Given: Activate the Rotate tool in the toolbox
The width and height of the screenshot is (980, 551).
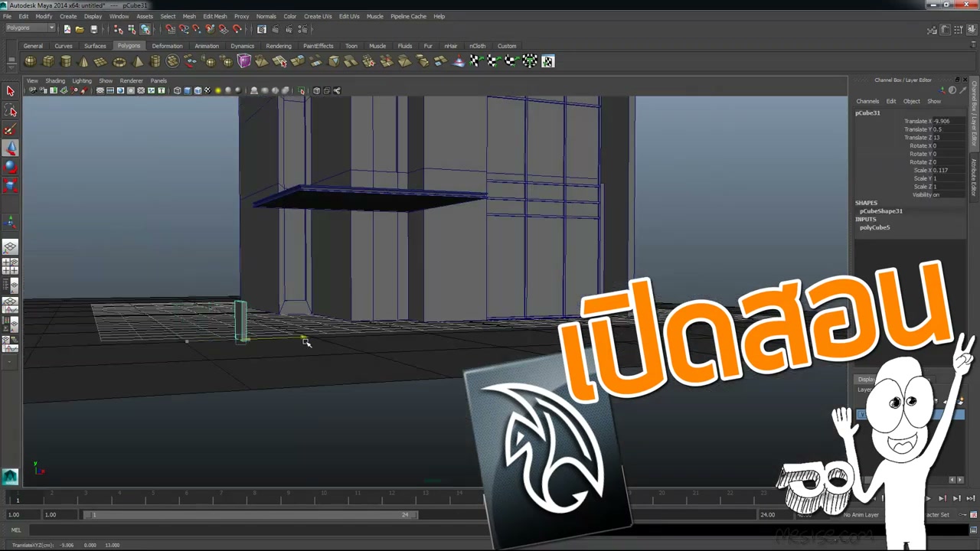Looking at the screenshot, I should point(10,167).
